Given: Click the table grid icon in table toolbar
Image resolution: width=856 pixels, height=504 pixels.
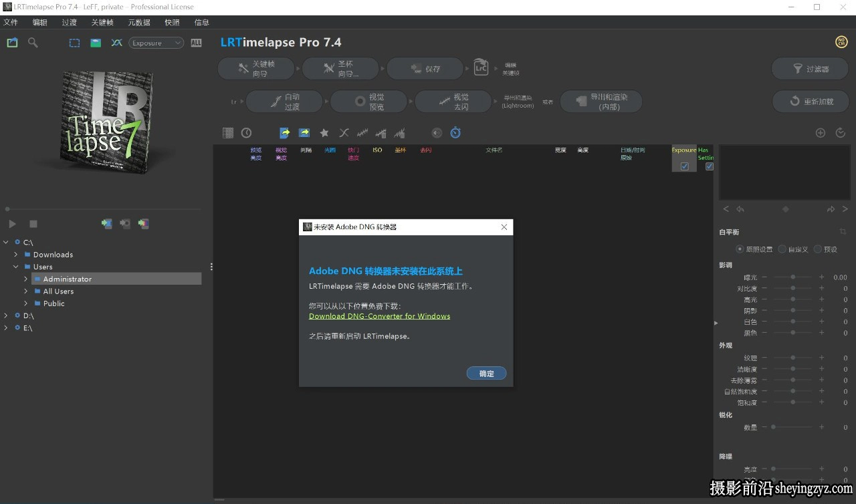Looking at the screenshot, I should click(228, 133).
